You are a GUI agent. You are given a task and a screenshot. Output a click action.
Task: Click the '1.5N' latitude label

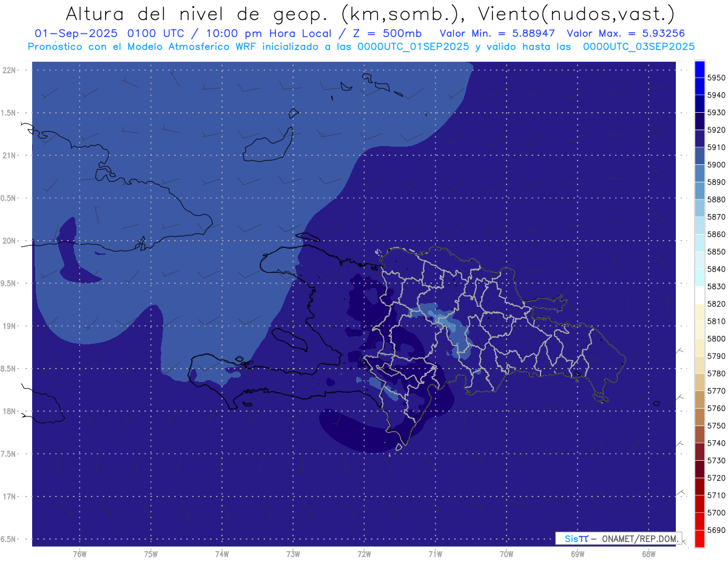(x=8, y=113)
